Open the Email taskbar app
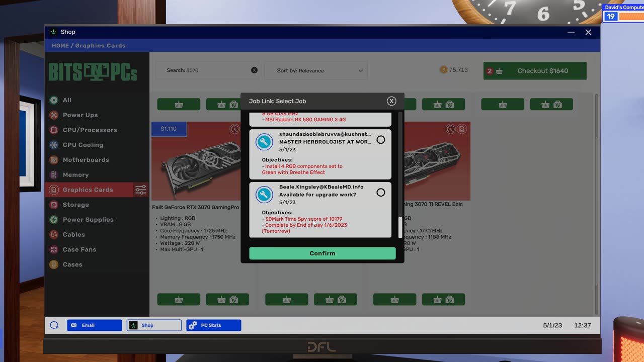 95,325
